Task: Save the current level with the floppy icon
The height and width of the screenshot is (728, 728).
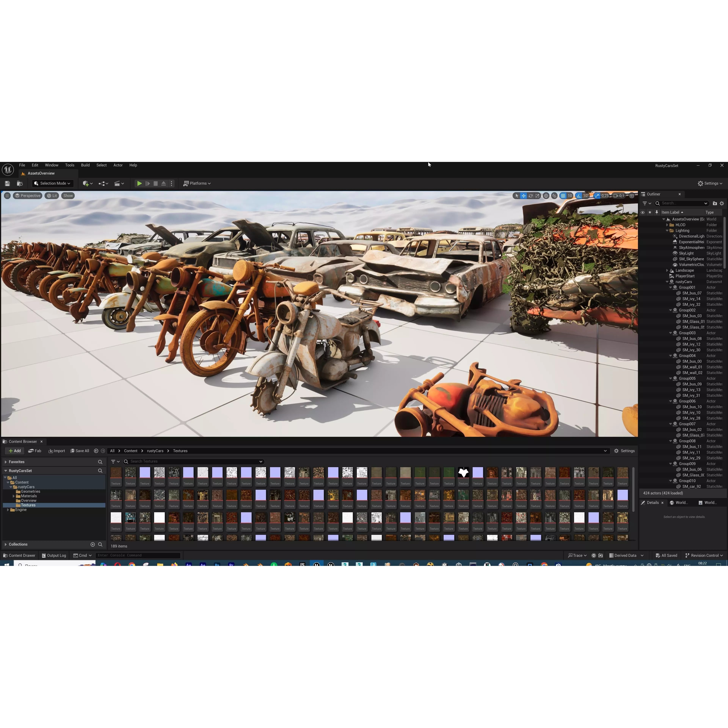Action: 7,184
